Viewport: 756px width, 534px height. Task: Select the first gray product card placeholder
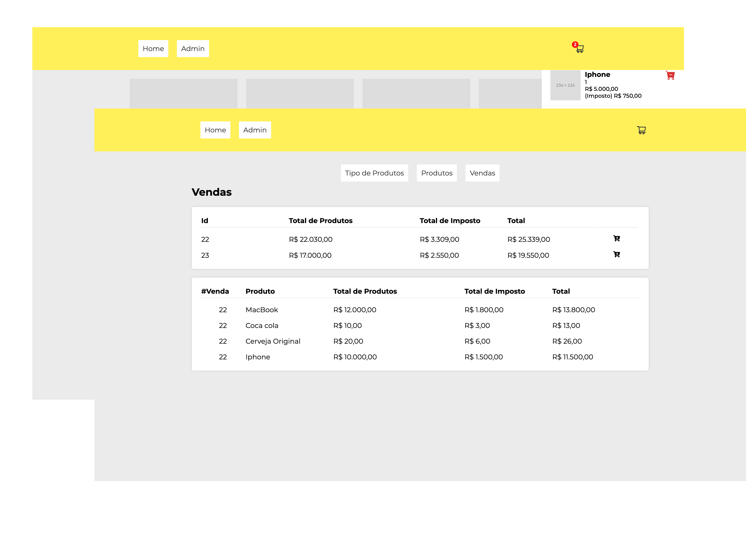pyautogui.click(x=183, y=93)
